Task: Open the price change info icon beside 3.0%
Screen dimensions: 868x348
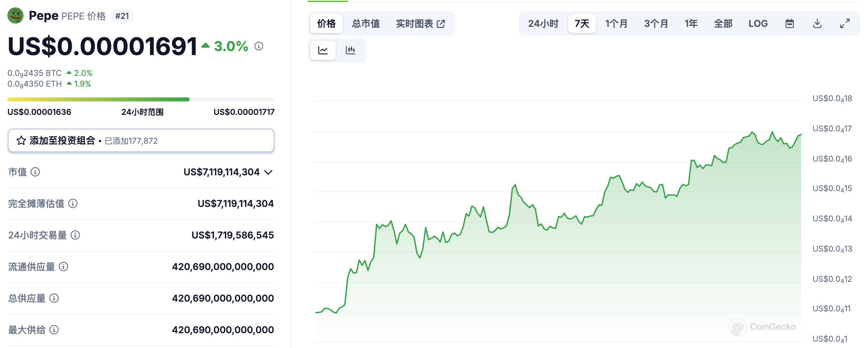Action: pos(259,46)
